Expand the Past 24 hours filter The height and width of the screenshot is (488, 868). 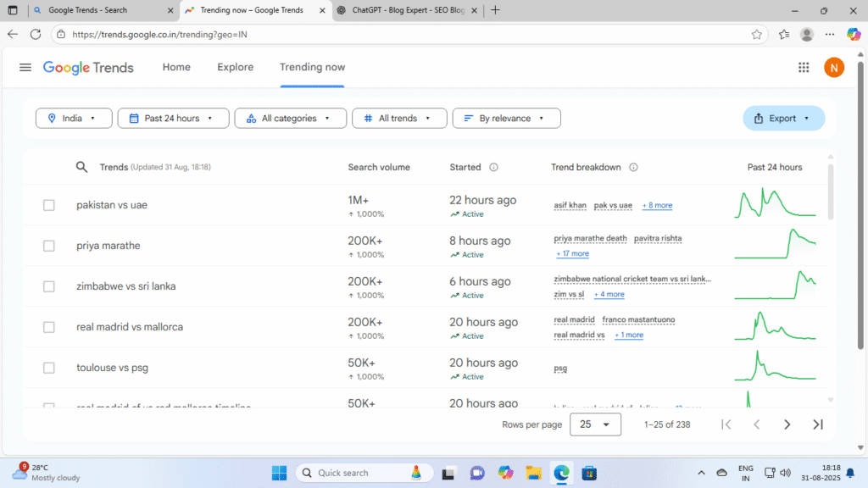pyautogui.click(x=173, y=119)
